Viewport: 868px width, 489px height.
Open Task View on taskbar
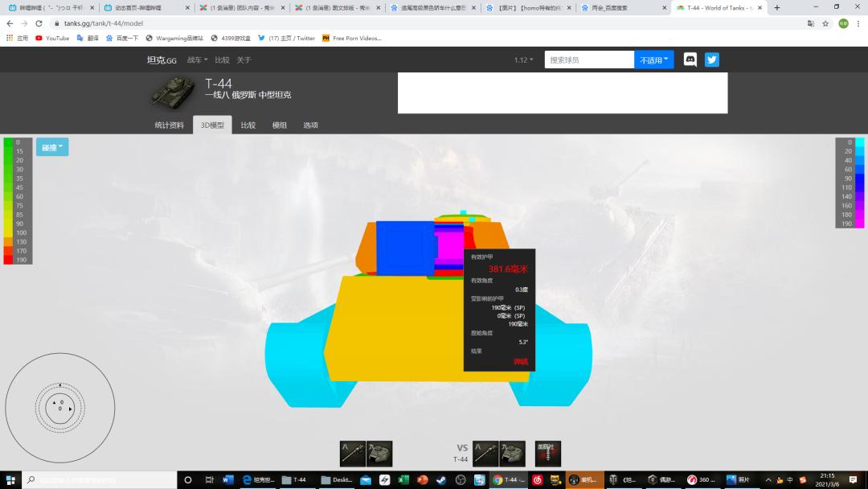[209, 479]
